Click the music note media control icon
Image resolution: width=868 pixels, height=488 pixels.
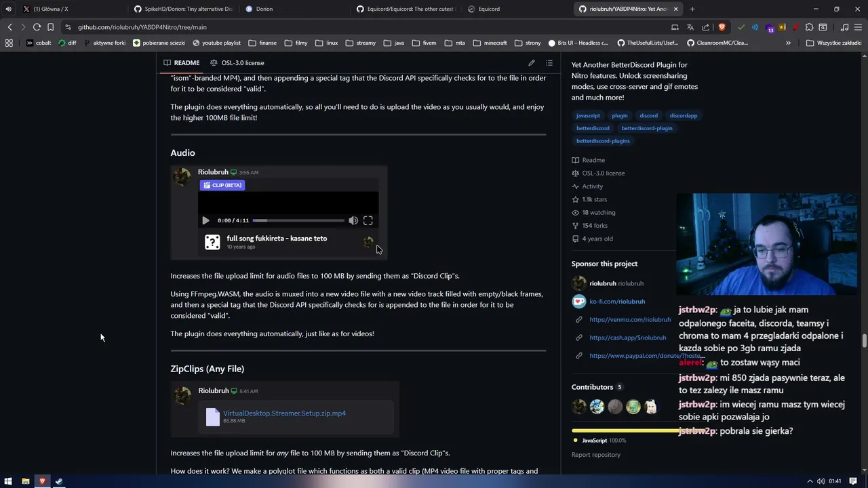click(x=844, y=27)
